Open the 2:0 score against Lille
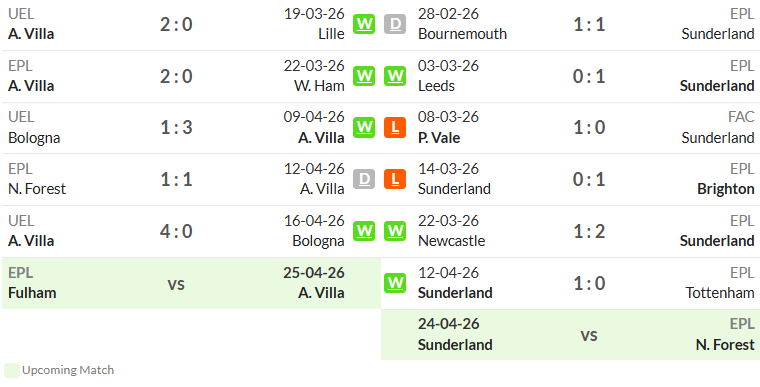The width and height of the screenshot is (760, 387). coord(176,24)
